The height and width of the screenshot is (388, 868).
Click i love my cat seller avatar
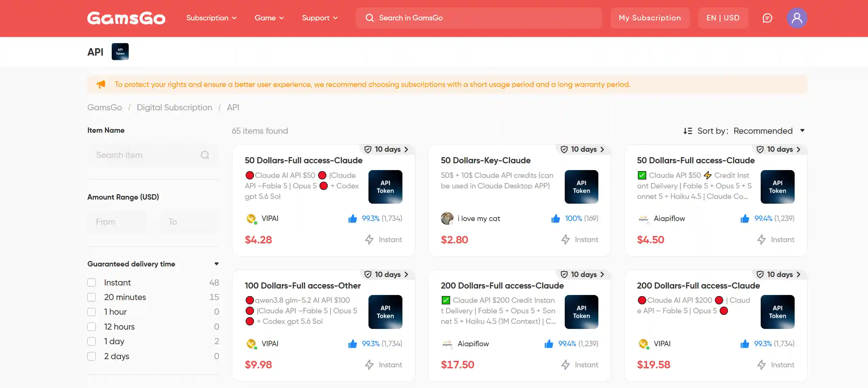447,219
